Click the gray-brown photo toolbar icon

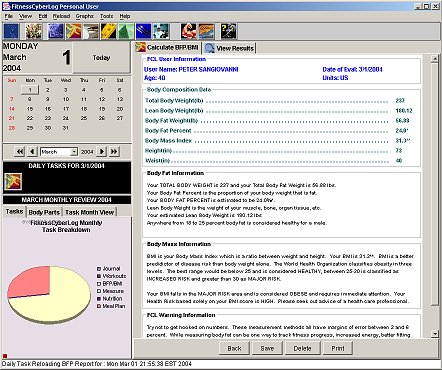[x=91, y=31]
